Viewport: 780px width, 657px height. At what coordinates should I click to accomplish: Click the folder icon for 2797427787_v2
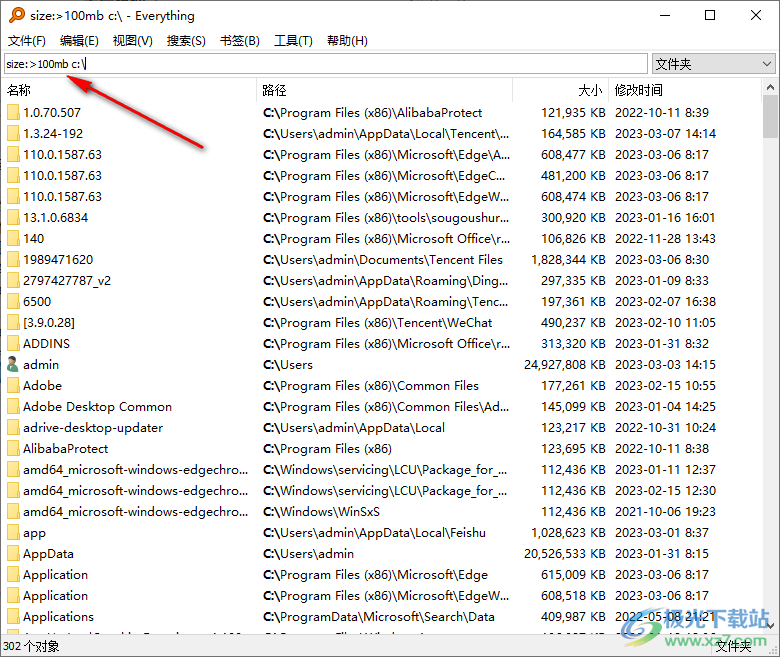pyautogui.click(x=13, y=281)
